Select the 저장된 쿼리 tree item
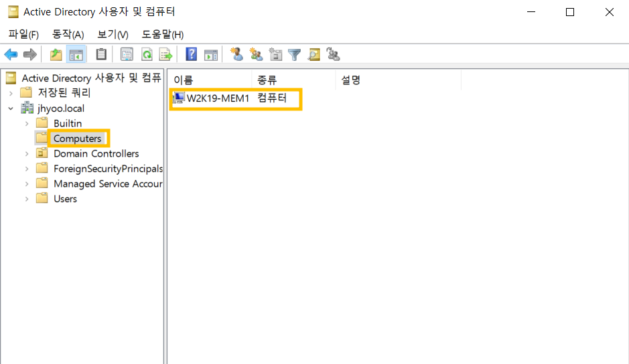Image resolution: width=629 pixels, height=364 pixels. point(64,92)
